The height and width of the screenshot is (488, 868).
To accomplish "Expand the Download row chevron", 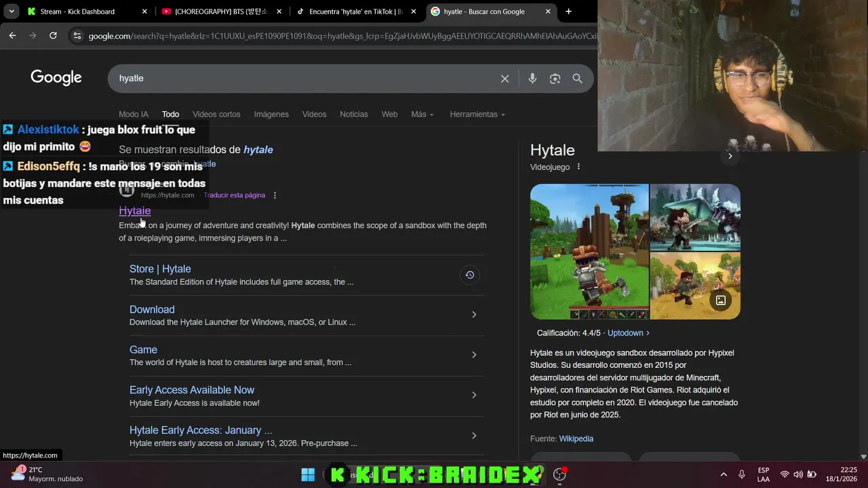I will [474, 314].
